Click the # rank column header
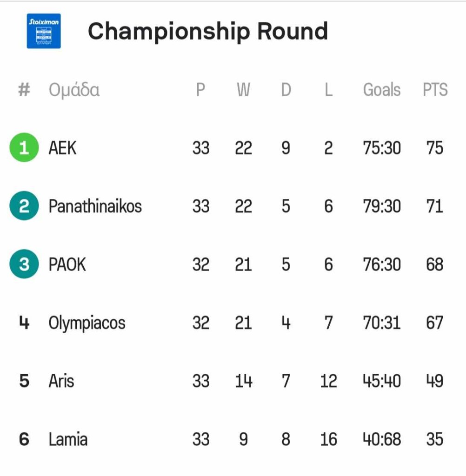The height and width of the screenshot is (476, 466). (24, 90)
